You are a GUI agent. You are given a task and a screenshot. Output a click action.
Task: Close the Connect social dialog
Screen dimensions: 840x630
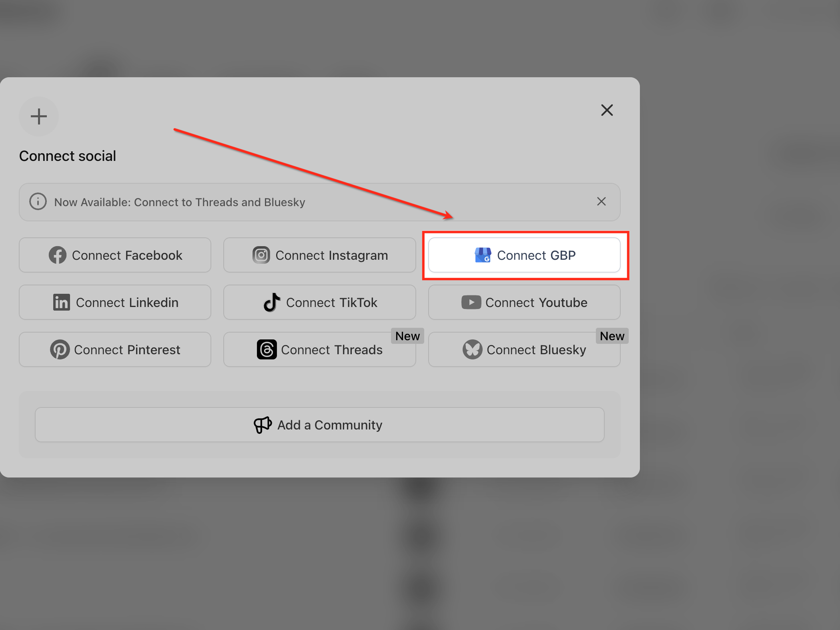click(607, 110)
